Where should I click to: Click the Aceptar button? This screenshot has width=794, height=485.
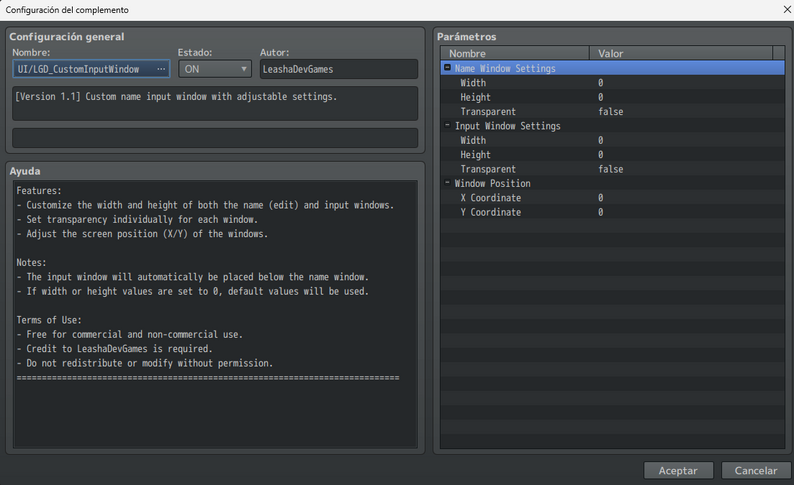click(678, 470)
